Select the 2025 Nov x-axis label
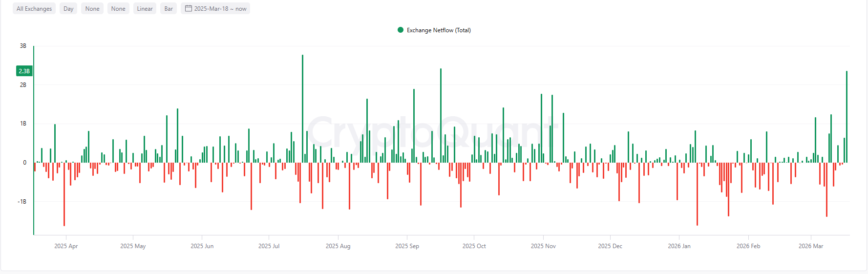The height and width of the screenshot is (274, 868). [x=543, y=246]
